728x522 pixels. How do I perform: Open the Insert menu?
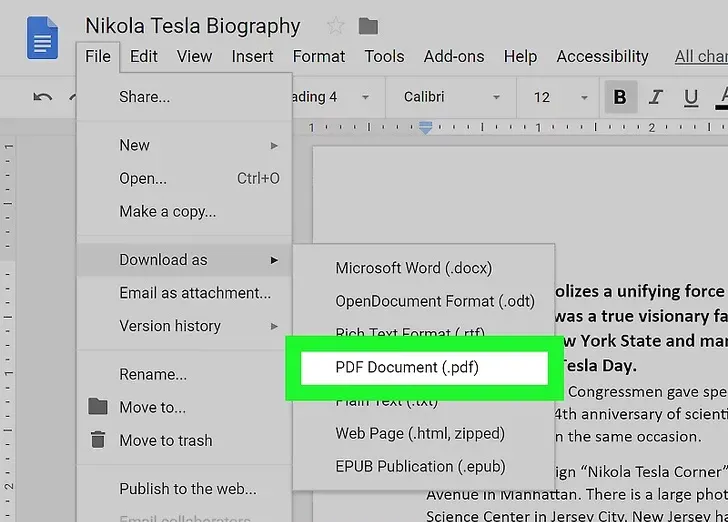tap(252, 57)
